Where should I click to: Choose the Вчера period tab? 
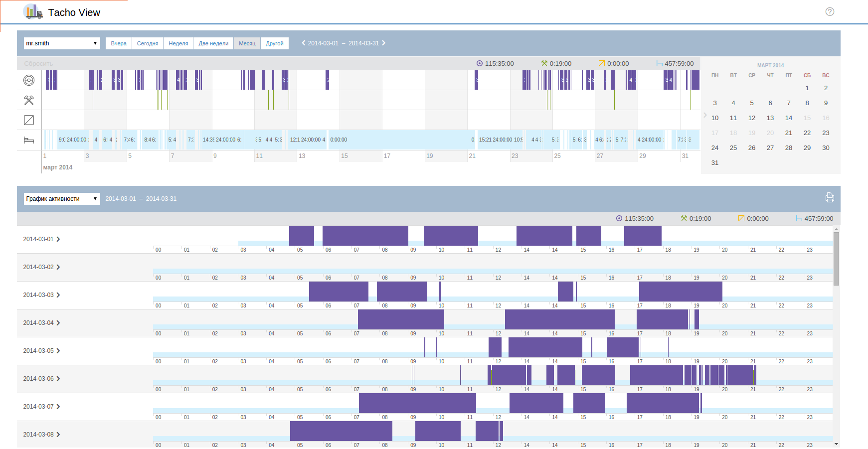click(x=119, y=43)
